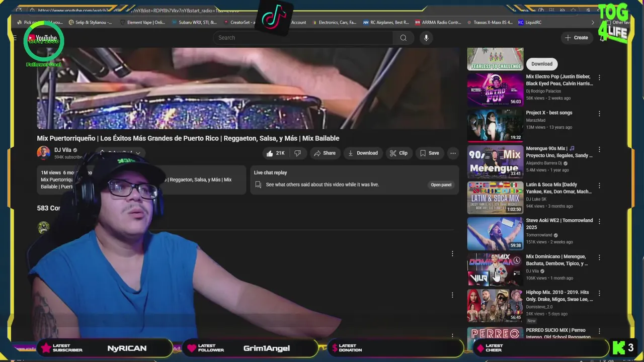The width and height of the screenshot is (644, 362).
Task: Open the DJ Vila channel avatar
Action: tap(44, 153)
